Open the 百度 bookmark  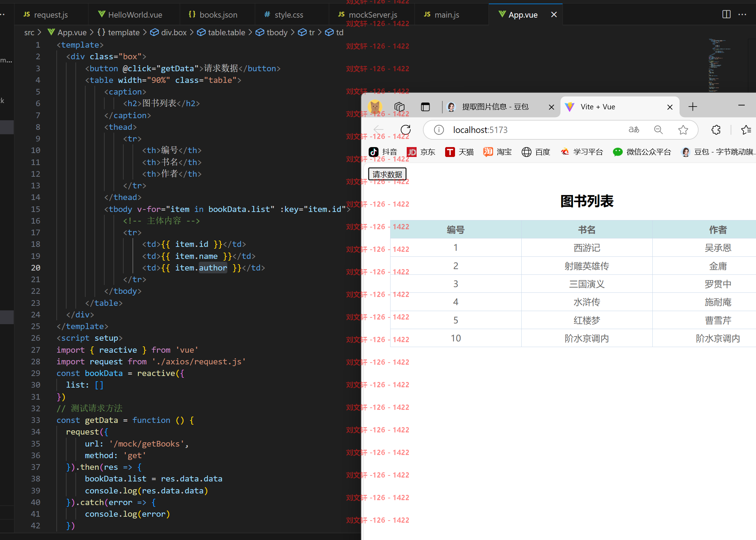coord(536,152)
